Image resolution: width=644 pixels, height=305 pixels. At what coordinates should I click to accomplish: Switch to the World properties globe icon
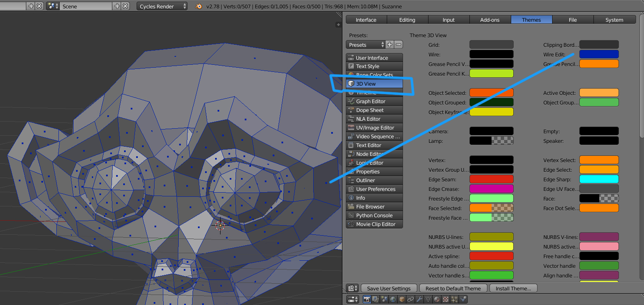click(393, 299)
